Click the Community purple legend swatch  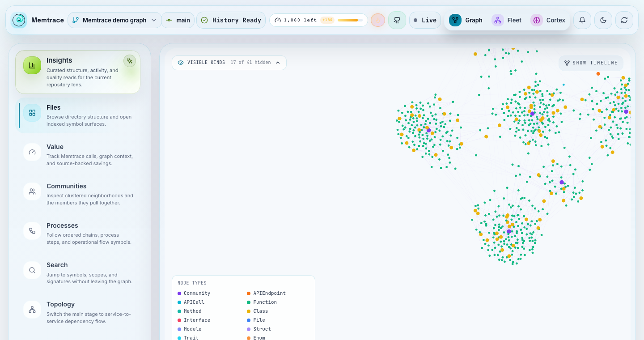tap(179, 293)
